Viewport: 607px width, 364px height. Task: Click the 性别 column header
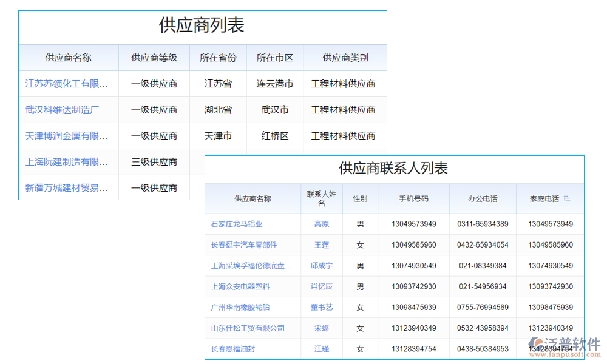pyautogui.click(x=359, y=198)
